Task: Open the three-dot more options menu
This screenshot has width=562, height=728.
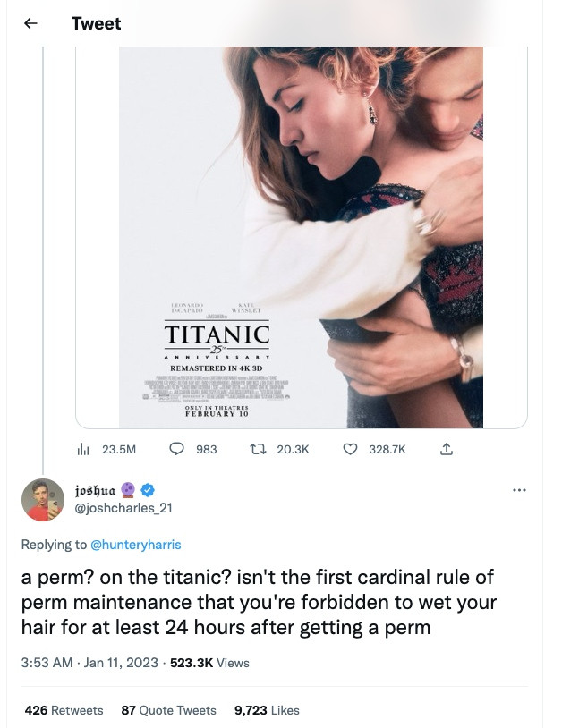Action: (520, 490)
